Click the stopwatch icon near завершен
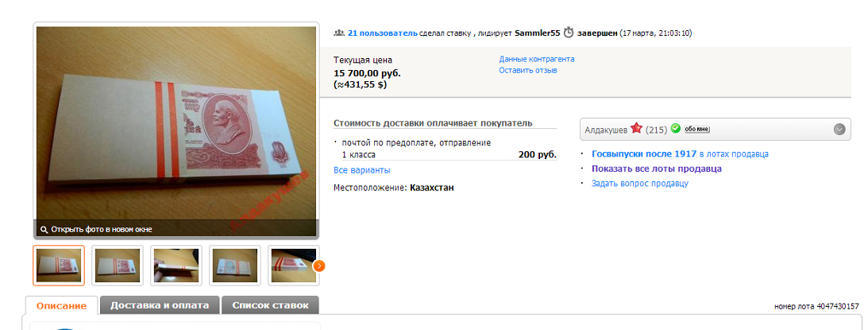The image size is (868, 330). point(569,33)
